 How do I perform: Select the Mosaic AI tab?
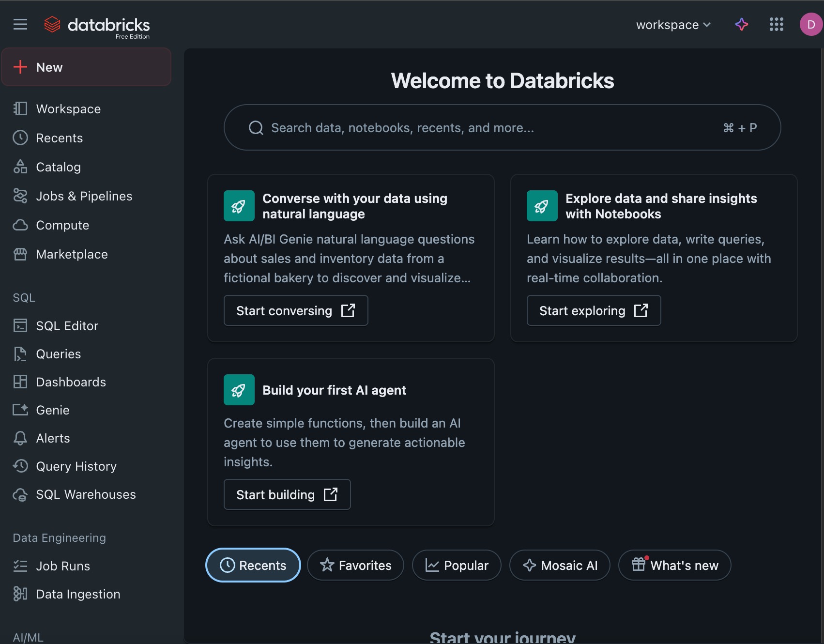coord(560,565)
